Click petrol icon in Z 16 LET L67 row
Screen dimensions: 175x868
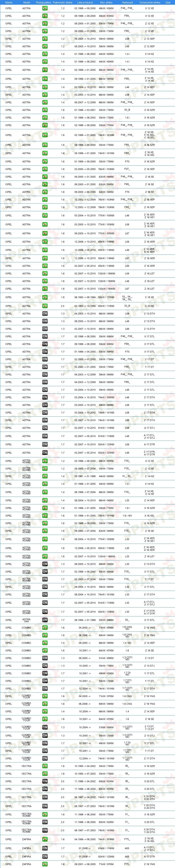tap(45, 289)
